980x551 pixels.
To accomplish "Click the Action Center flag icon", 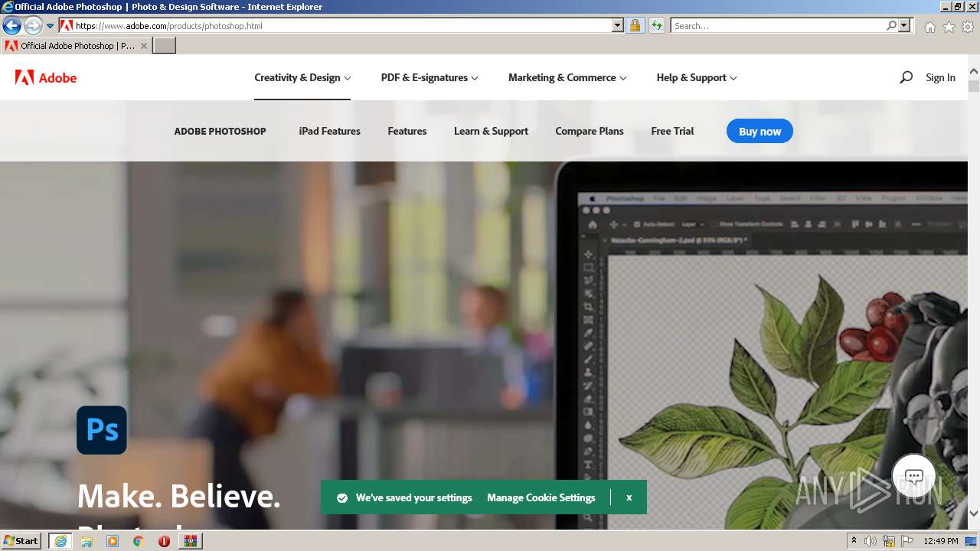I will [907, 541].
